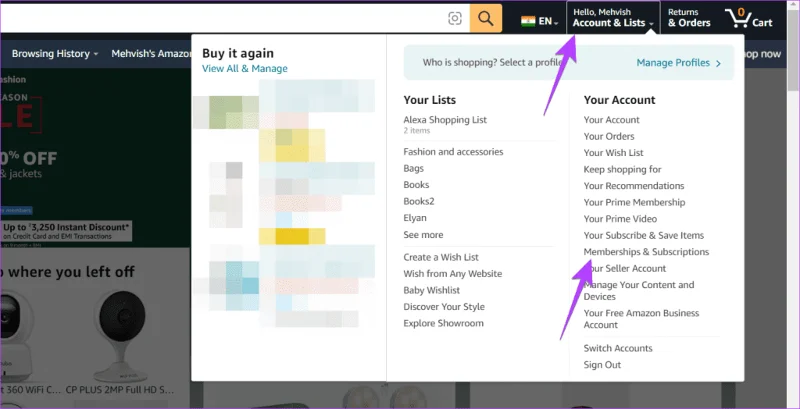Open the Books2 list
The height and width of the screenshot is (409, 800).
coord(418,201)
